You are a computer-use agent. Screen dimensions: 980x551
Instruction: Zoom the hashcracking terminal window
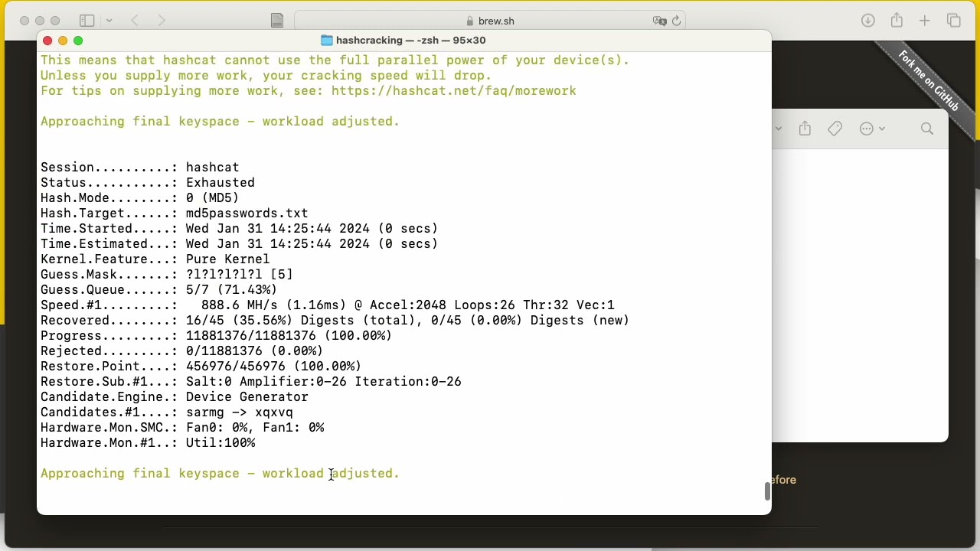pos(78,41)
